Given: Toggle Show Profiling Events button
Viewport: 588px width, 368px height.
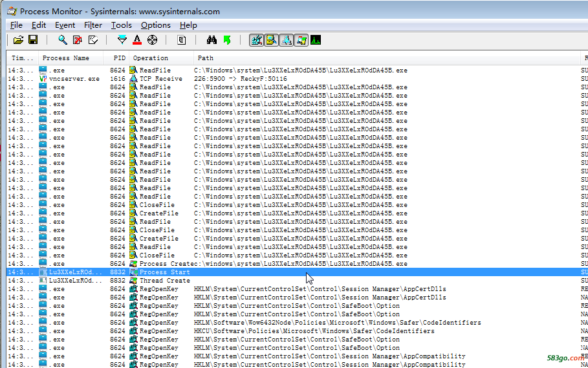Looking at the screenshot, I should 316,40.
